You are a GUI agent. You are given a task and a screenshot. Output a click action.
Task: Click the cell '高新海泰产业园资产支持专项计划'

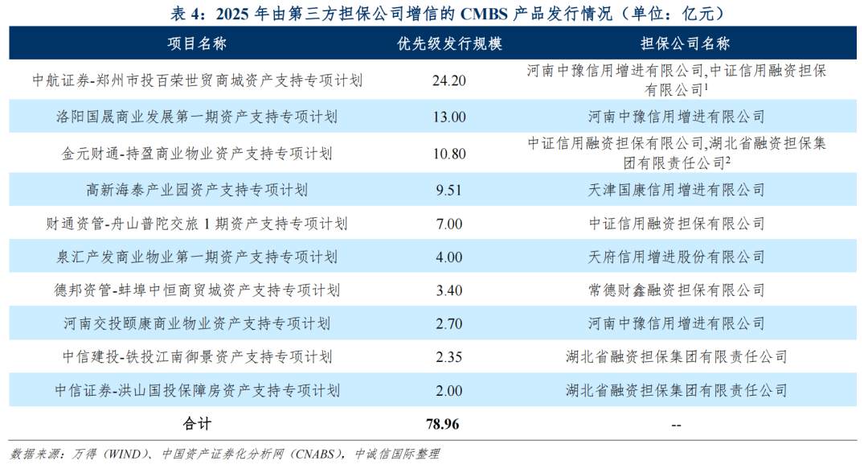[x=197, y=190]
